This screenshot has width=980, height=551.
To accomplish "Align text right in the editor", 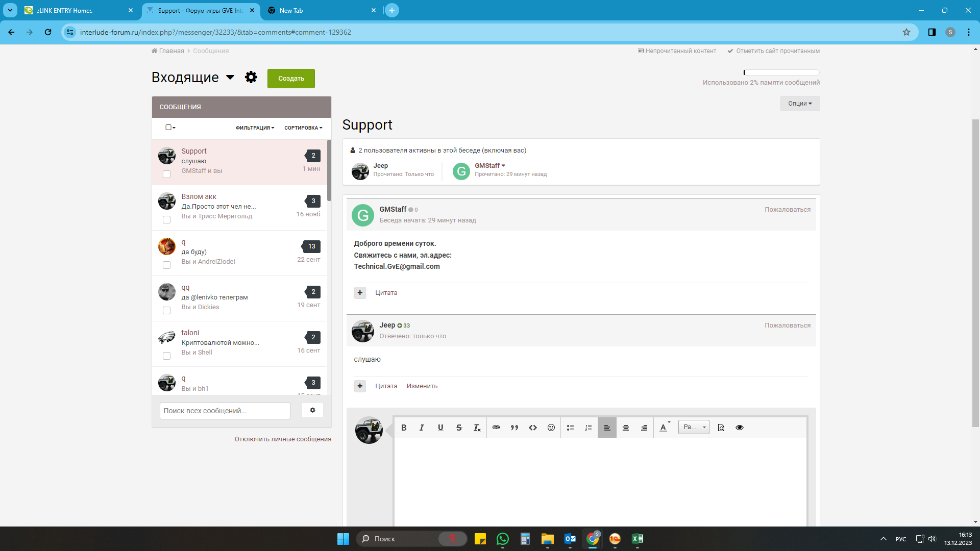I will pos(644,428).
